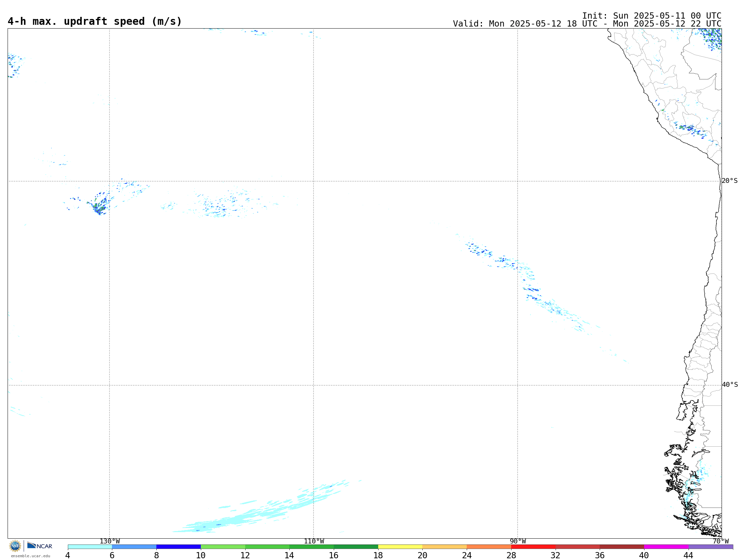744x560 pixels.
Task: Select the 6-8 m/s light blue swatch
Action: coord(134,547)
